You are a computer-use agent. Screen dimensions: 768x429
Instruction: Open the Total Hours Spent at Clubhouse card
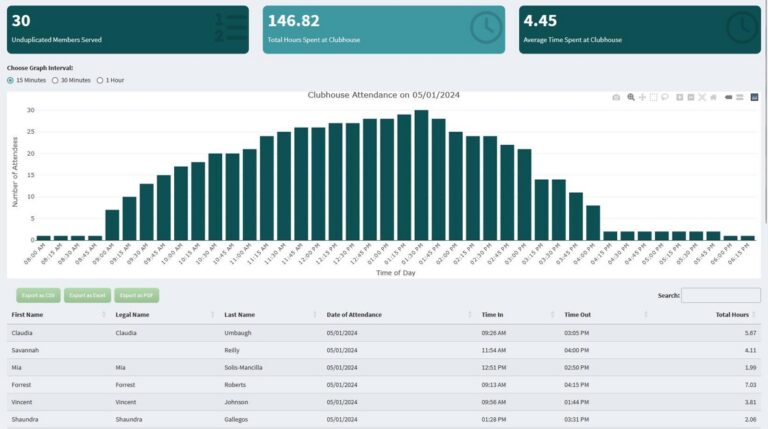384,29
